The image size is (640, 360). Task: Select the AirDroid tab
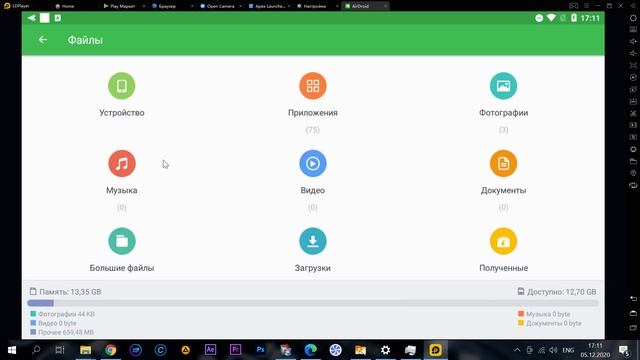coord(360,6)
